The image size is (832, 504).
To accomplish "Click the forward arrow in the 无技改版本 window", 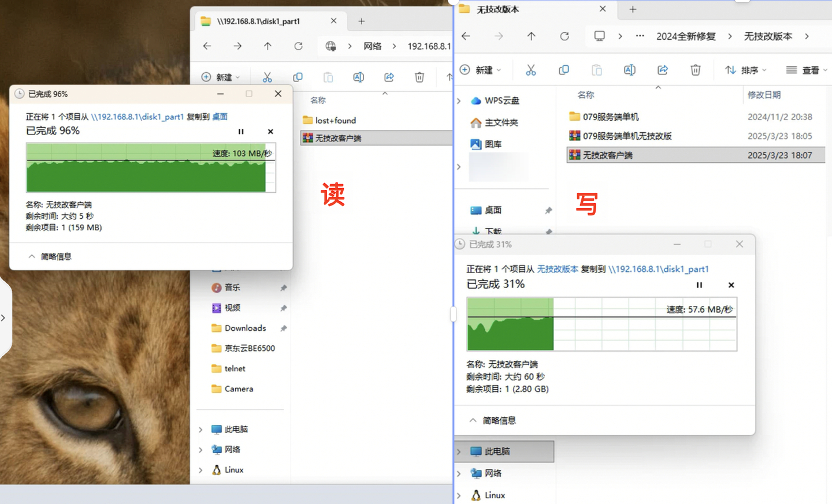I will click(x=499, y=36).
